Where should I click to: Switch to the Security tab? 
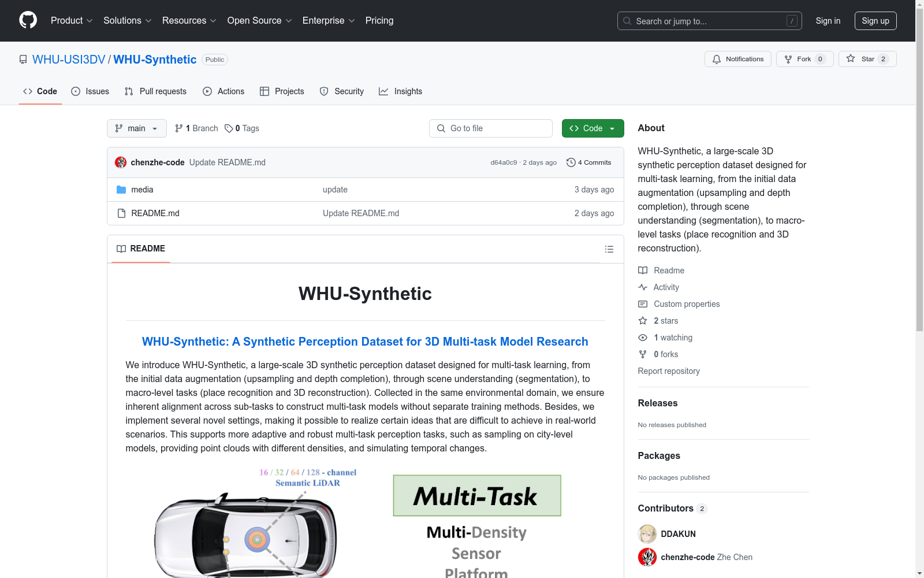(x=342, y=91)
